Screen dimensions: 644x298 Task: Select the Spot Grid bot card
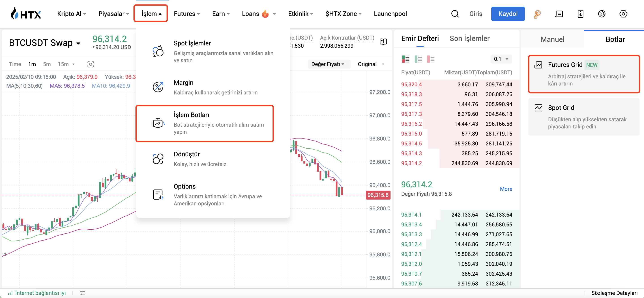(x=584, y=117)
